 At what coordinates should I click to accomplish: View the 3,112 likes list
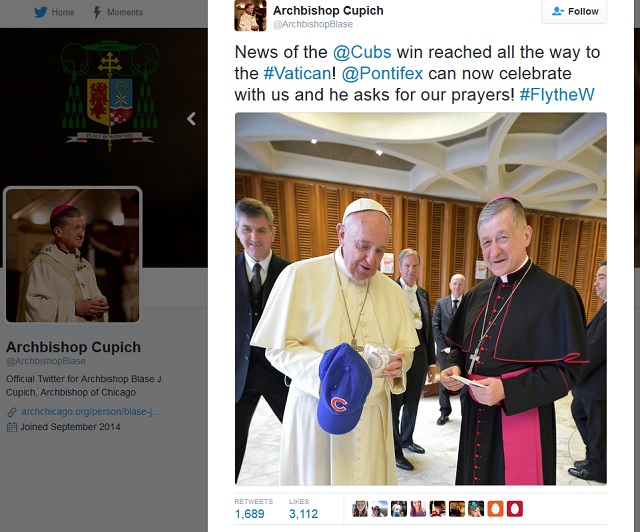point(303,514)
